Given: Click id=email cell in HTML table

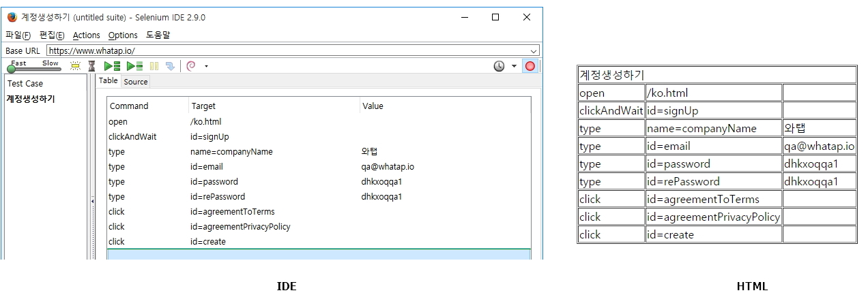Looking at the screenshot, I should coord(714,145).
